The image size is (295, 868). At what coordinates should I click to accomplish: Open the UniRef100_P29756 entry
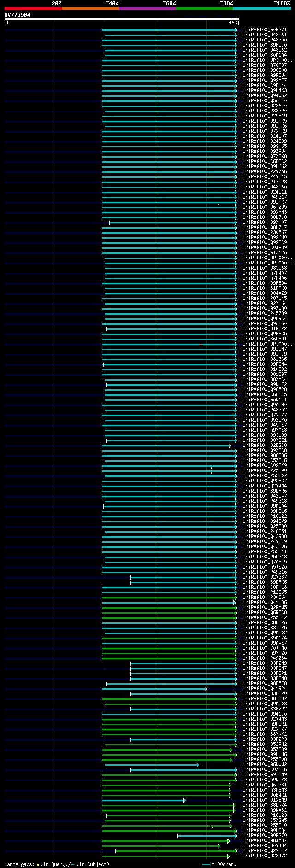(265, 171)
